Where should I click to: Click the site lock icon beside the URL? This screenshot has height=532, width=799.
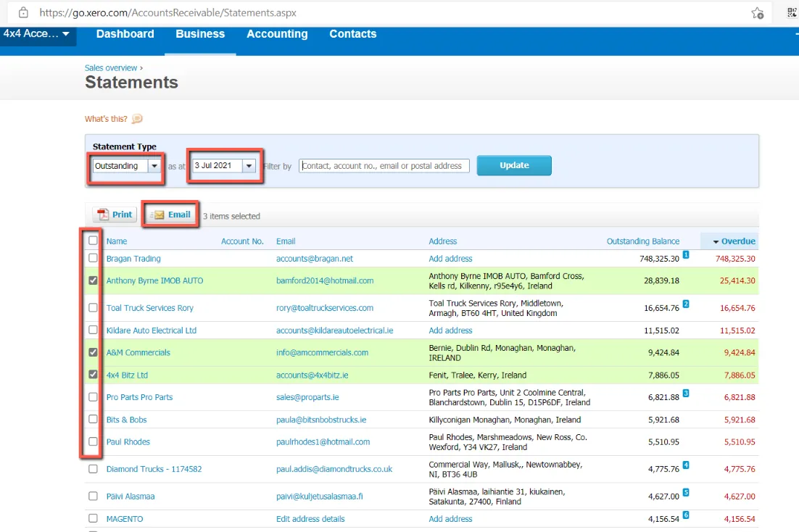pos(23,13)
